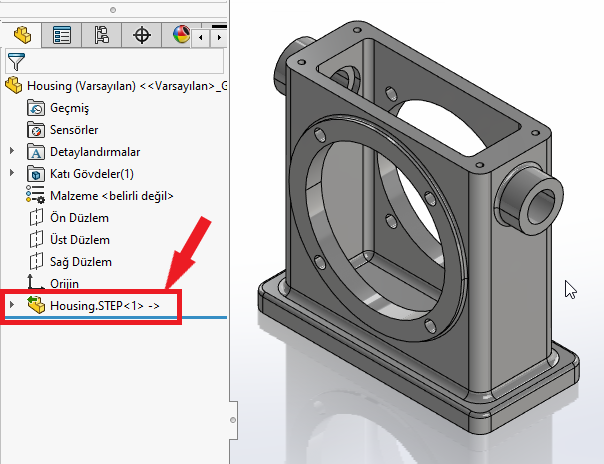The height and width of the screenshot is (464, 604).
Task: Select the Geçmiş history folder icon
Action: (35, 108)
